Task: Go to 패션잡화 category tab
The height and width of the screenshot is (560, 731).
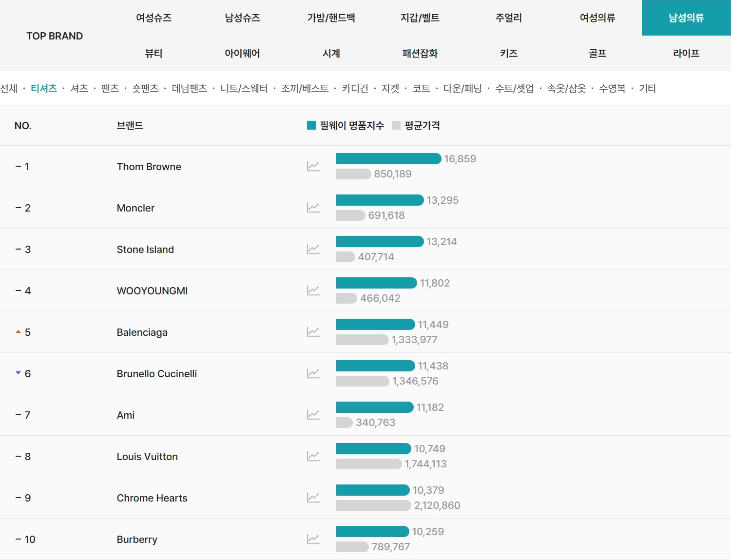Action: (x=420, y=54)
